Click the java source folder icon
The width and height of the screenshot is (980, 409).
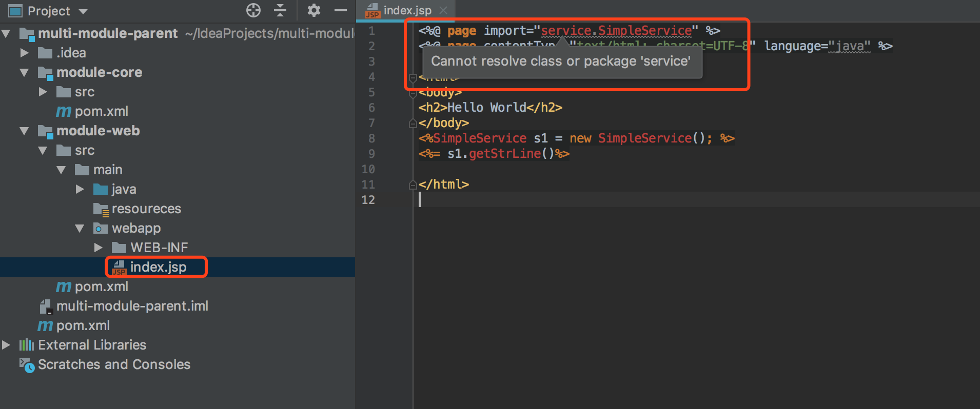(x=101, y=189)
